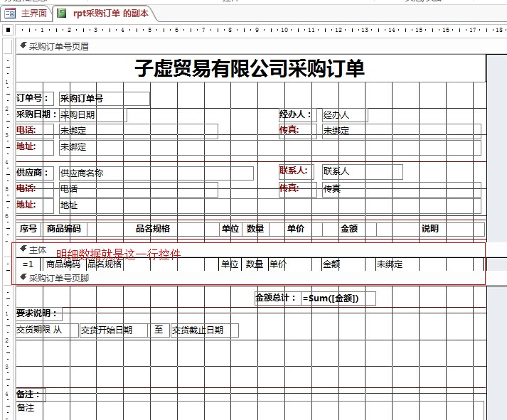Image resolution: width=507 pixels, height=420 pixels.
Task: Select the 数量 column header label
Action: point(255,229)
